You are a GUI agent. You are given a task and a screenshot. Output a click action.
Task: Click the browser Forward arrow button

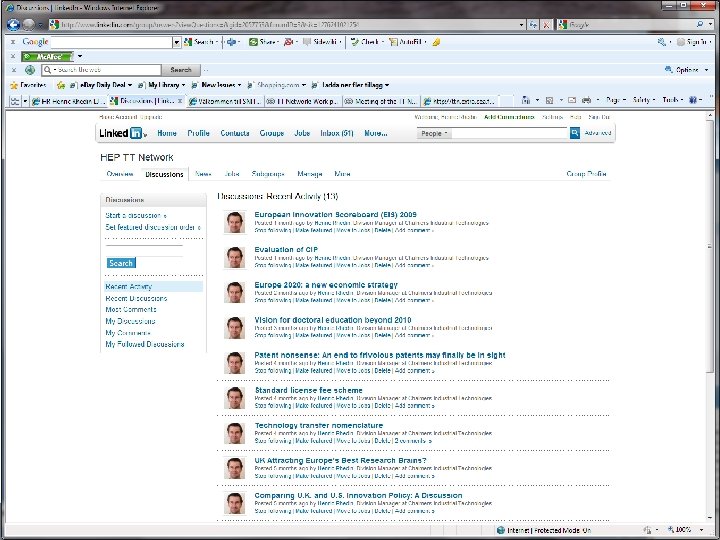point(28,24)
